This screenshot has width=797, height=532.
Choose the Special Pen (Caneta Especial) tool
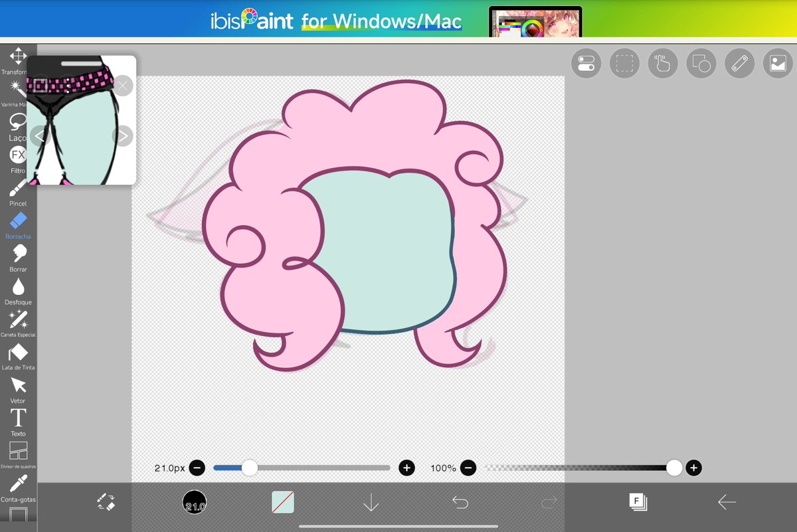[x=18, y=323]
